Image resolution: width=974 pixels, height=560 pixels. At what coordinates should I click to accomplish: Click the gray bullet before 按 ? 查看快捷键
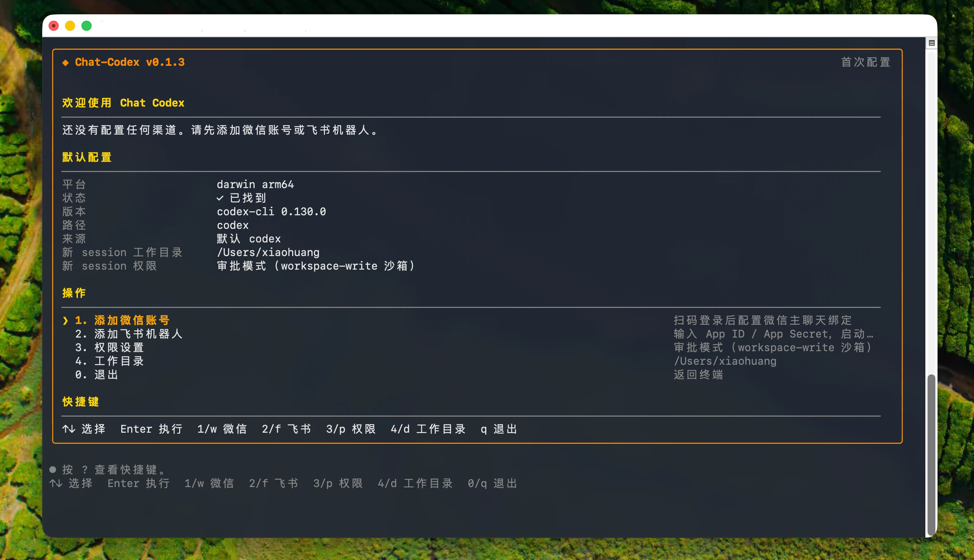pyautogui.click(x=53, y=470)
